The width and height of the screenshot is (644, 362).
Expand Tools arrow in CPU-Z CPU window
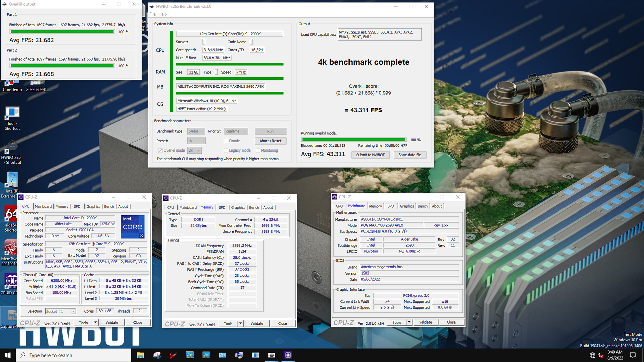(96, 323)
